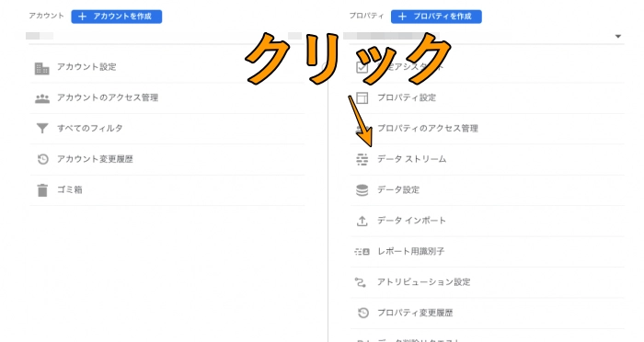Click the plus icon in プロパティを作成
The height and width of the screenshot is (342, 644).
pyautogui.click(x=403, y=17)
